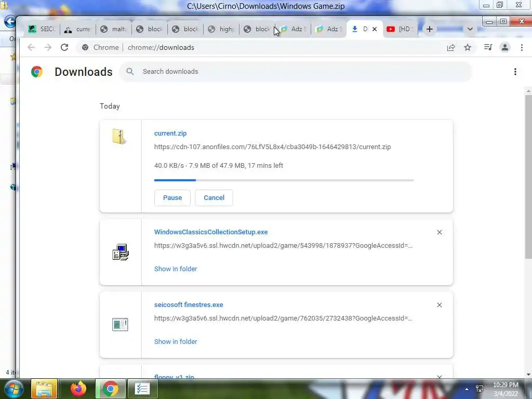Click the Today section heading
Screen dimensions: 532x399
(110, 106)
